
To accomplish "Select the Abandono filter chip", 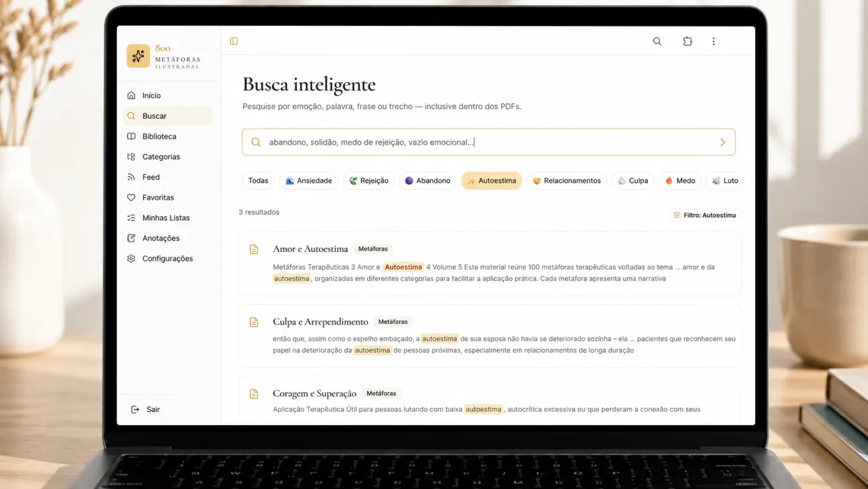I will [x=428, y=181].
